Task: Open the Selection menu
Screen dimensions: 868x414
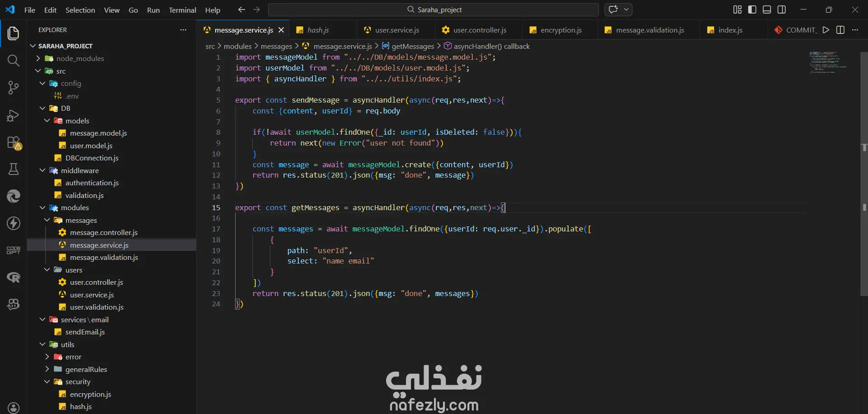Action: pos(80,10)
